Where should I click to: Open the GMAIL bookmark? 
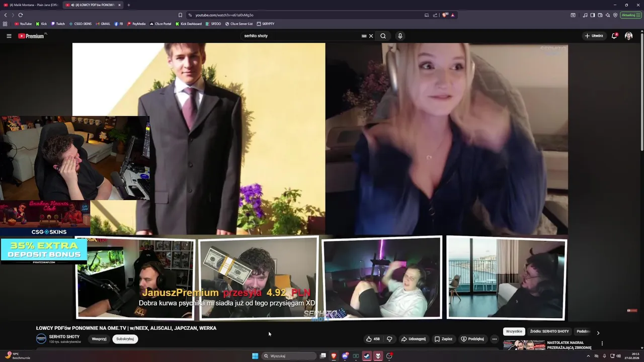tap(103, 24)
